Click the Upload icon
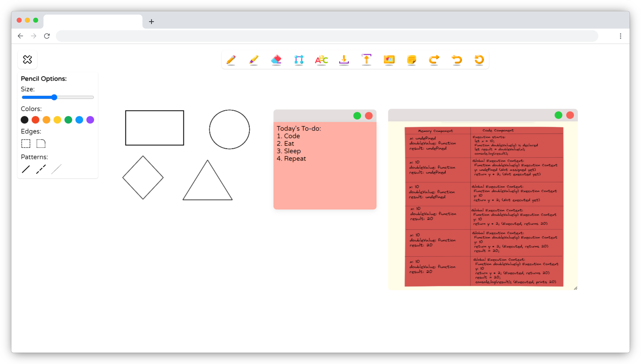Screen dimensions: 641x364 tap(366, 60)
